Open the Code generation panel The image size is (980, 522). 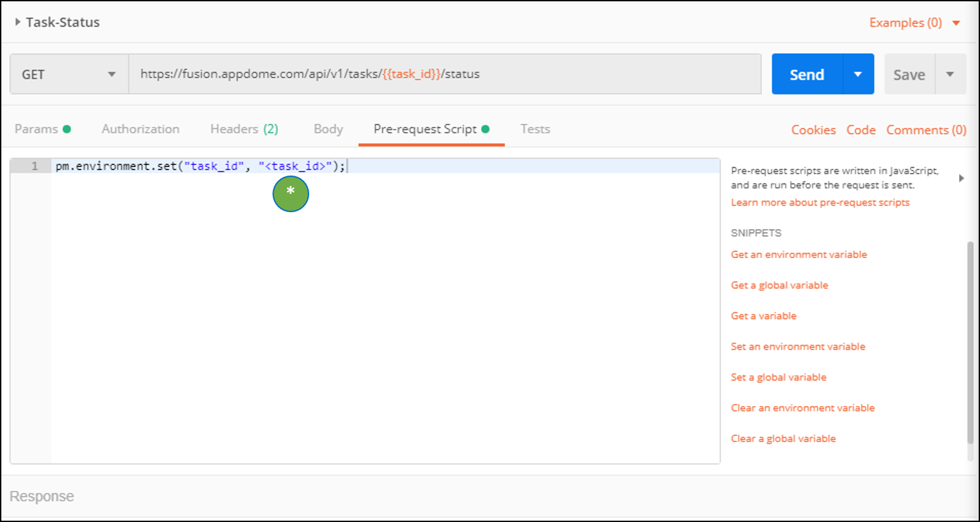[x=861, y=130]
